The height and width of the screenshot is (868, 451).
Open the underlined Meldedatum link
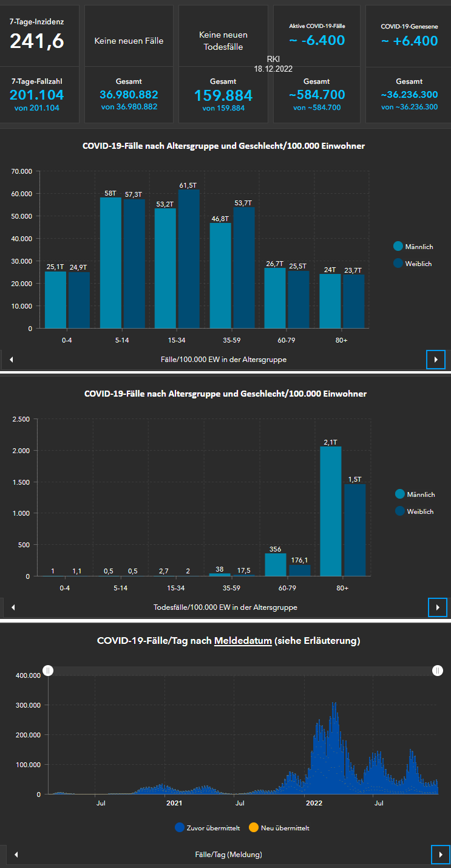243,641
